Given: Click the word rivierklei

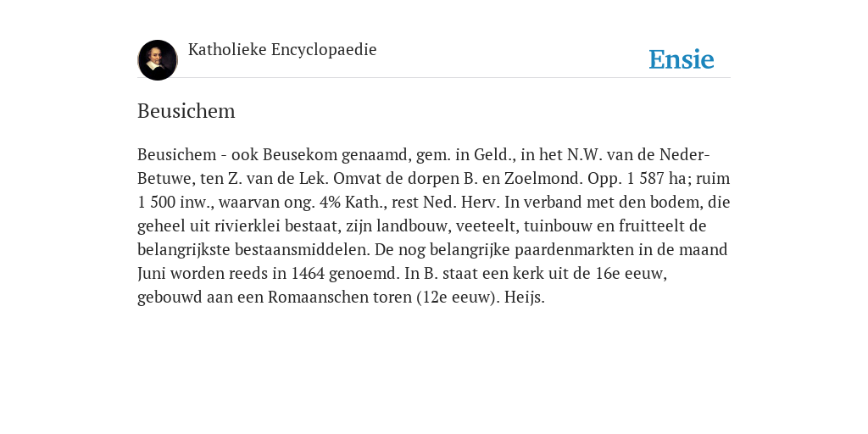Looking at the screenshot, I should coord(238,226).
